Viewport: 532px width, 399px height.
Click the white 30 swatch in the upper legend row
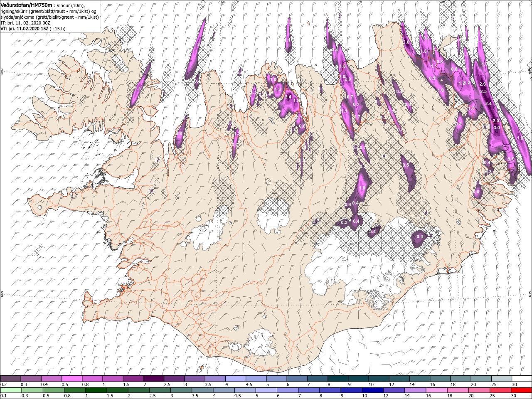click(x=521, y=379)
